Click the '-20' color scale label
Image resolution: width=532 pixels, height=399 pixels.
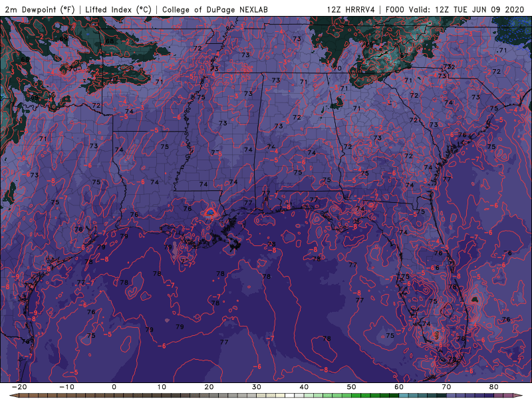[x=19, y=387]
